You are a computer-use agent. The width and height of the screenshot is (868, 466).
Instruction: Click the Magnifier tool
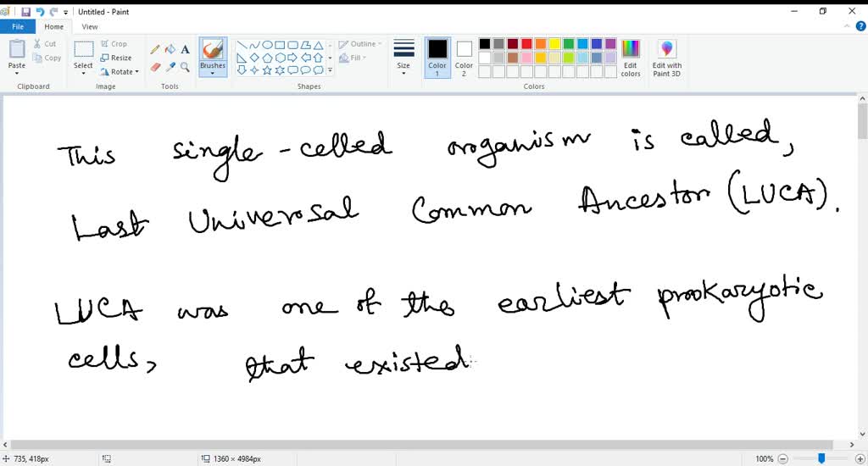pyautogui.click(x=185, y=67)
